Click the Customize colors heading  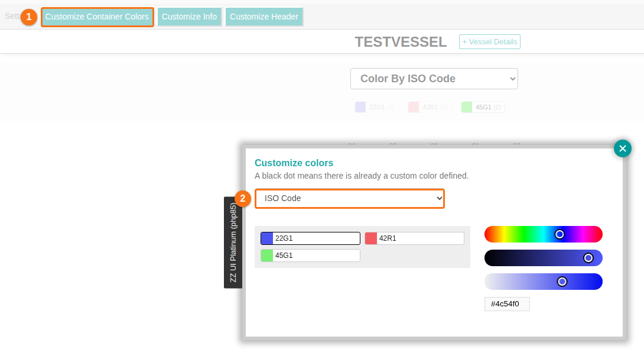click(x=294, y=163)
